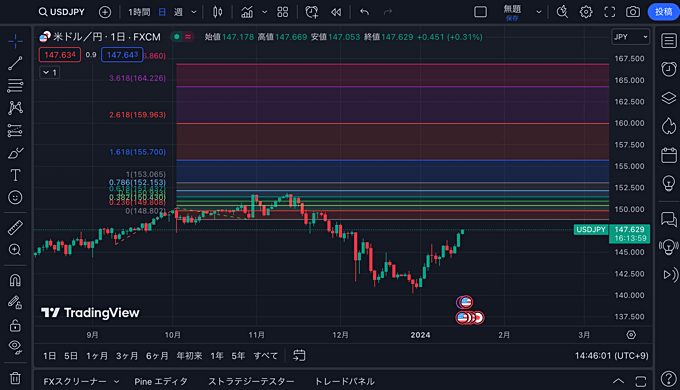Open price scale settings gear near 3月
This screenshot has width=680, height=390.
631,335
